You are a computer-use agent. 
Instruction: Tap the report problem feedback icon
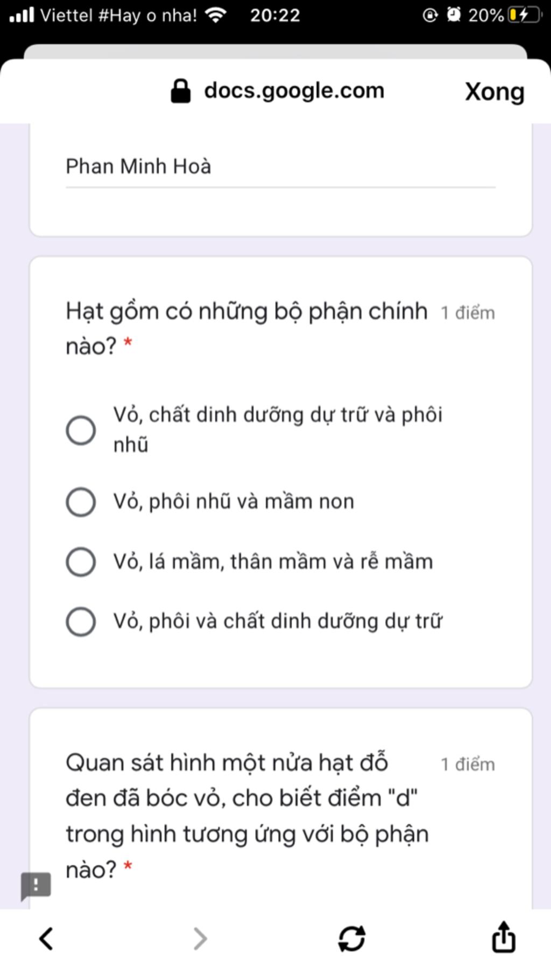36,885
